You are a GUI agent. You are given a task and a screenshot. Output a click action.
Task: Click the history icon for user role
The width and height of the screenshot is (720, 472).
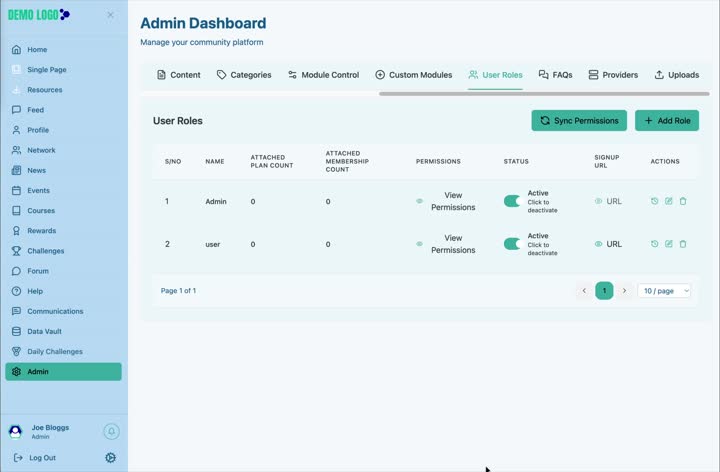coord(655,244)
